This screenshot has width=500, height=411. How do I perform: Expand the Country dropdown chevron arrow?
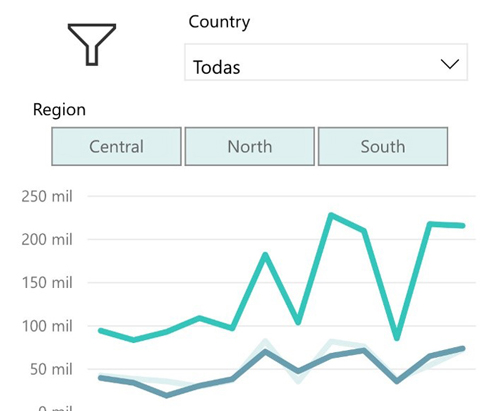(x=450, y=64)
